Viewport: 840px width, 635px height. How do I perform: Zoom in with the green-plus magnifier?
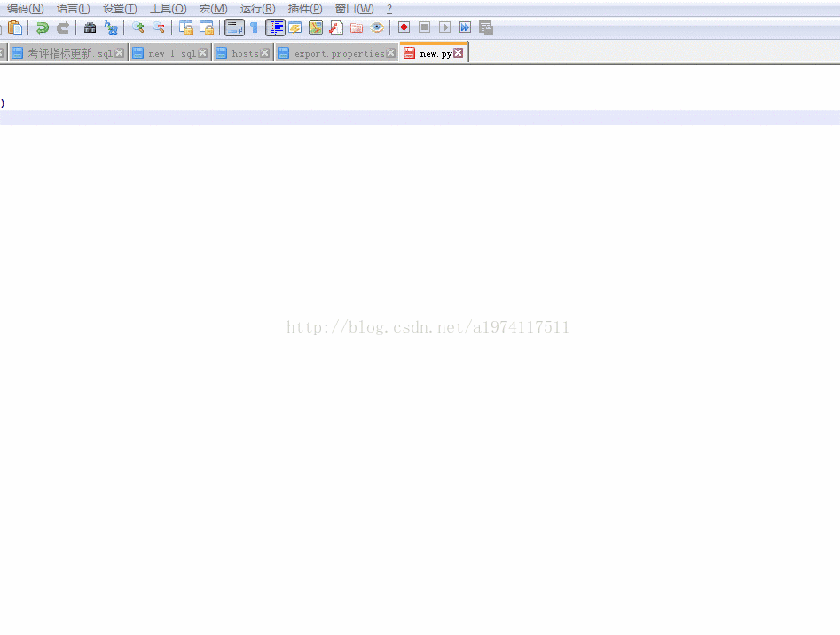pyautogui.click(x=138, y=27)
